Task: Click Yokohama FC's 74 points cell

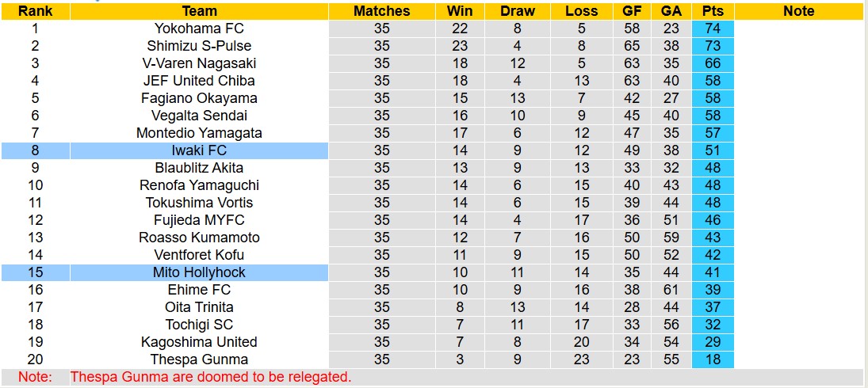Action: pyautogui.click(x=713, y=29)
